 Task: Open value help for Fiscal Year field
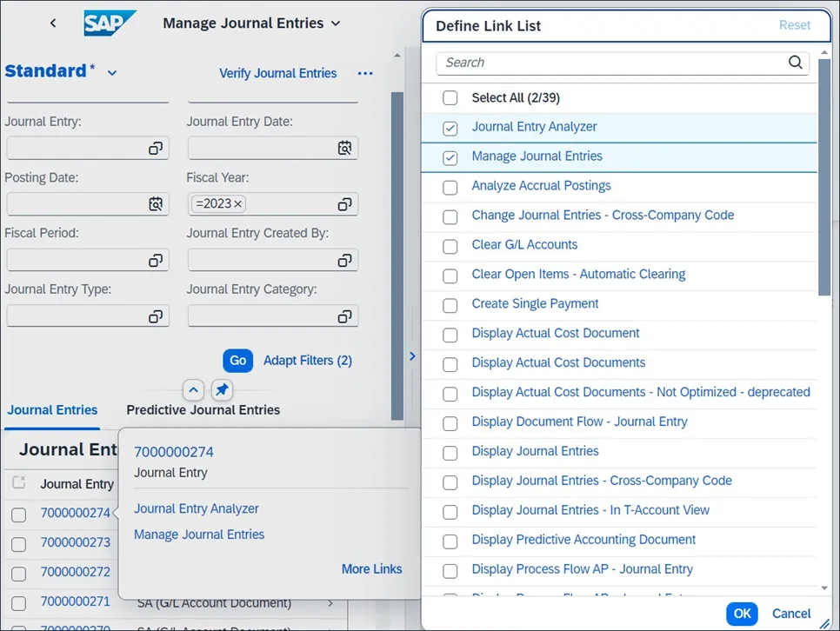344,204
